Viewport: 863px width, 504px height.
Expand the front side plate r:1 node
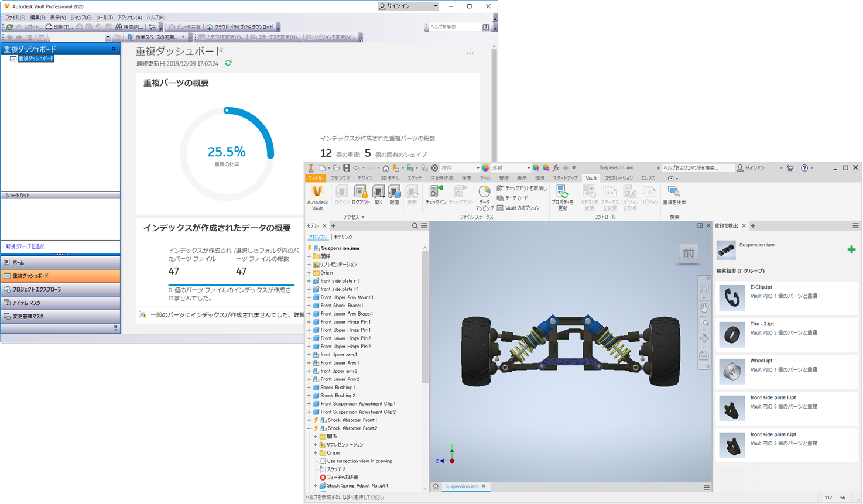point(309,281)
